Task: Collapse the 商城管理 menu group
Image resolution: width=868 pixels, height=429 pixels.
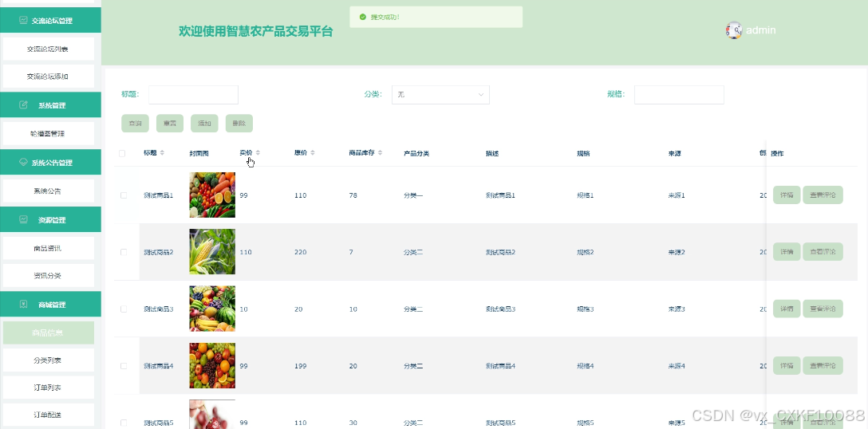Action: click(x=50, y=305)
